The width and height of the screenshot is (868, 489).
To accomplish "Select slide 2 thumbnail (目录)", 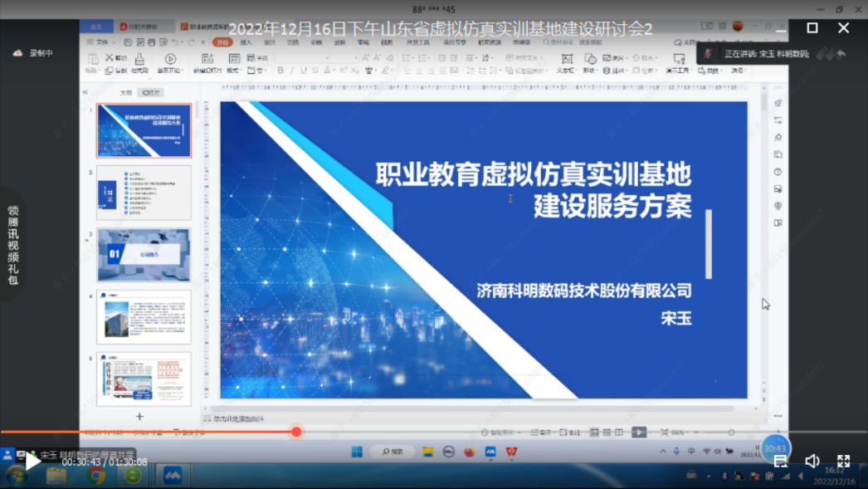I will (144, 193).
